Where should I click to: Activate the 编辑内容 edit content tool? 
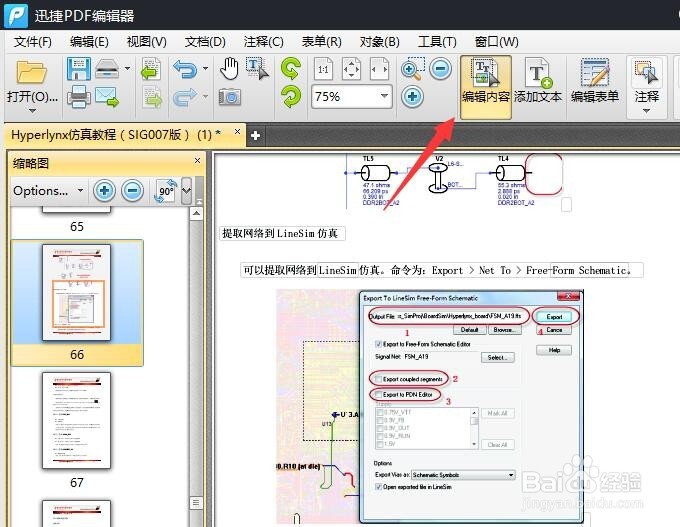[486, 87]
